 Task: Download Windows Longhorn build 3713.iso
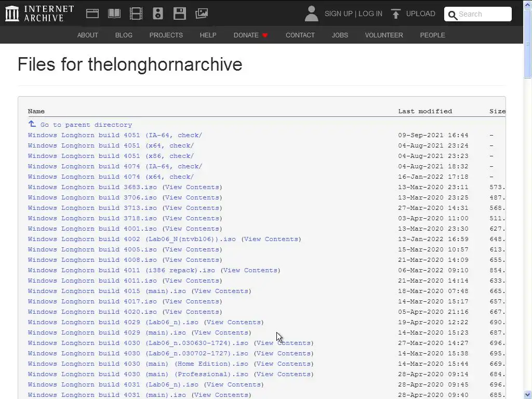tap(92, 208)
